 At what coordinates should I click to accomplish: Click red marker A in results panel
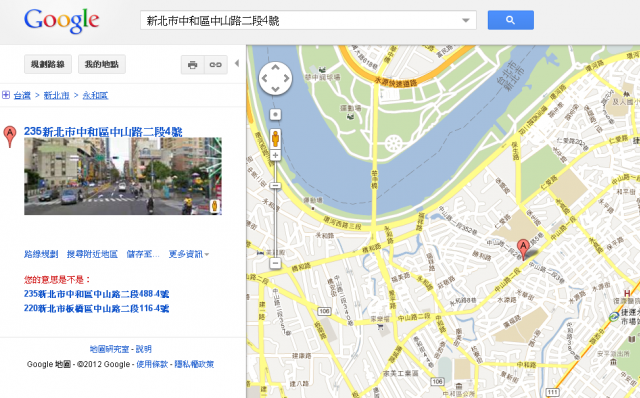10,136
